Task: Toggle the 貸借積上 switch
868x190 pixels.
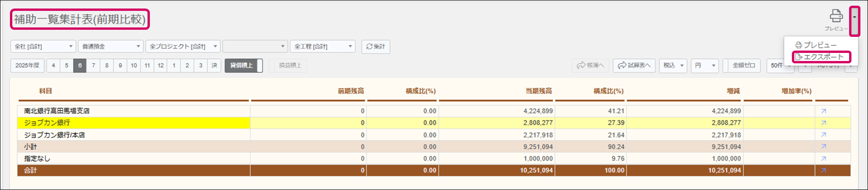Action: (243, 65)
